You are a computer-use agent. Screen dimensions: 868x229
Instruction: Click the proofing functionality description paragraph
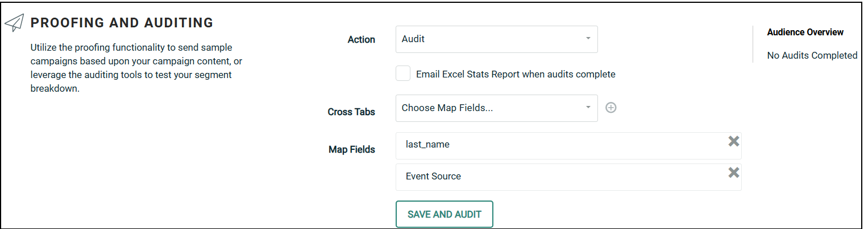point(136,68)
